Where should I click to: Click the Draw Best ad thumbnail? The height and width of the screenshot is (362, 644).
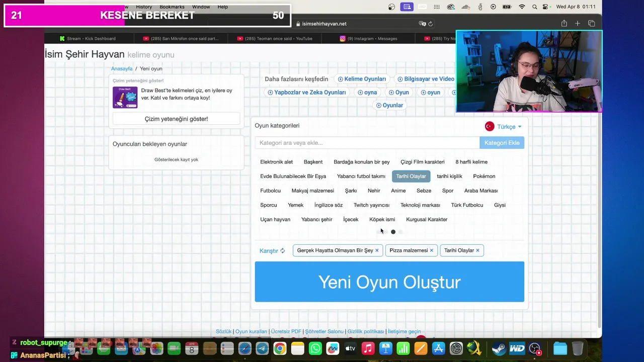[125, 98]
